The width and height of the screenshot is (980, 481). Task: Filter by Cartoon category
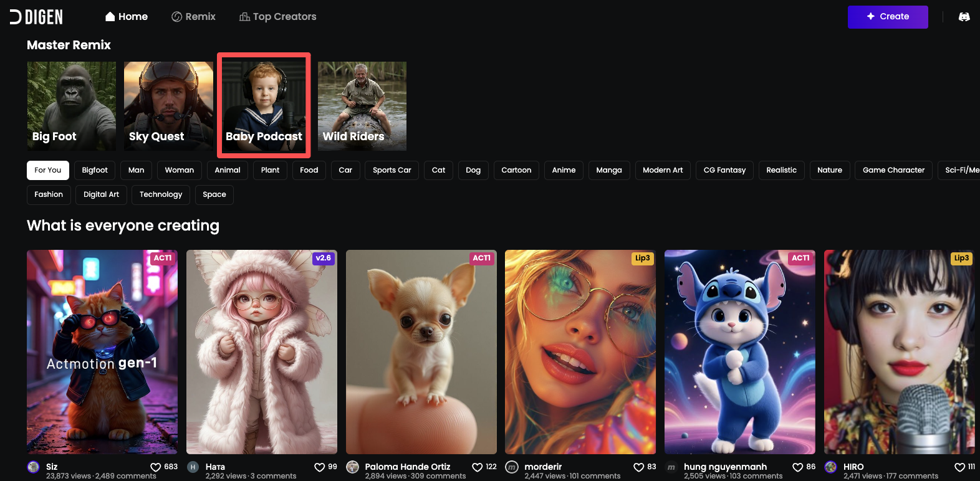516,170
